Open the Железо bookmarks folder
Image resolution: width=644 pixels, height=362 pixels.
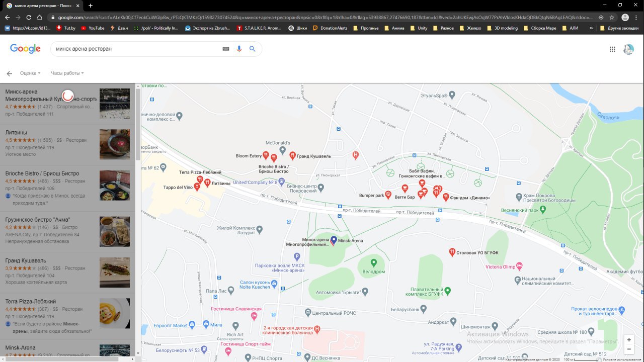coord(470,28)
